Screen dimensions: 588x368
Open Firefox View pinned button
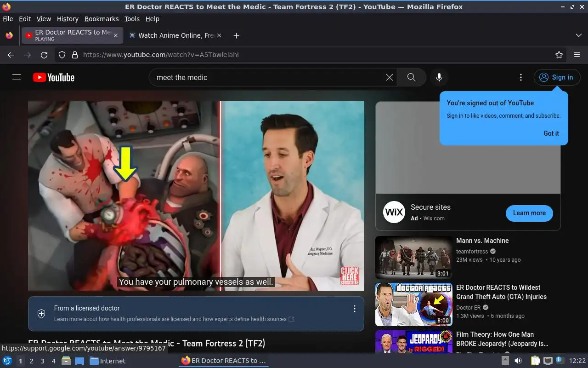tap(9, 35)
